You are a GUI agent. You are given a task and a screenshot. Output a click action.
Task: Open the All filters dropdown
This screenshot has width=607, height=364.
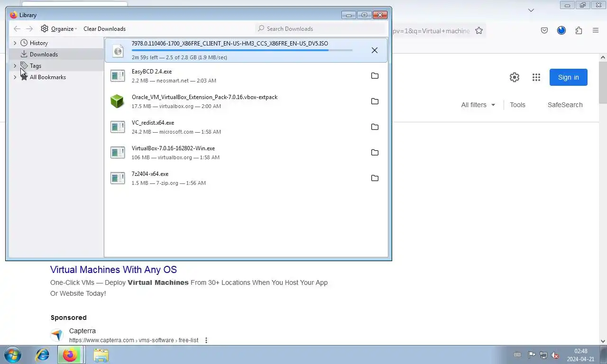tap(478, 105)
